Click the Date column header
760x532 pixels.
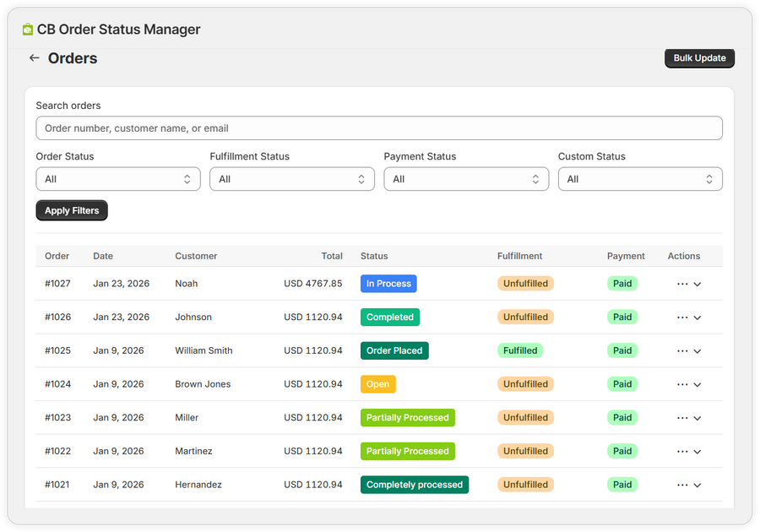coord(103,256)
